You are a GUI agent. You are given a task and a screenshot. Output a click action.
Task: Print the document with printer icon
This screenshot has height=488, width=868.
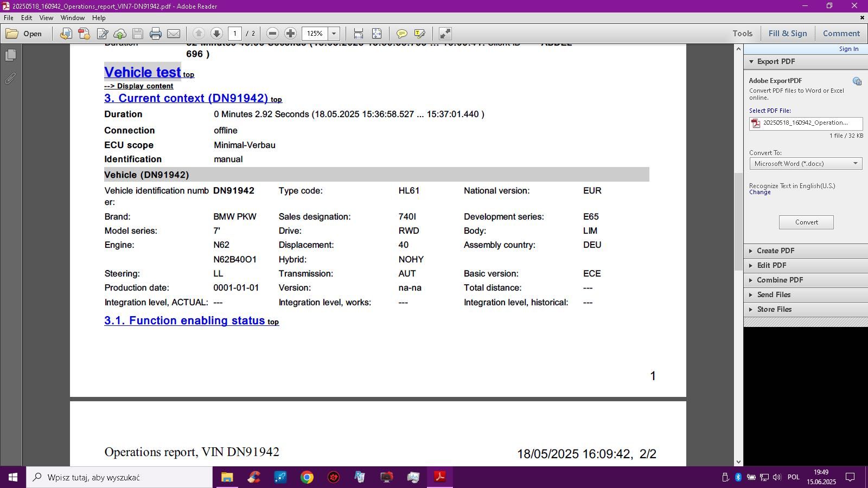[x=156, y=34]
